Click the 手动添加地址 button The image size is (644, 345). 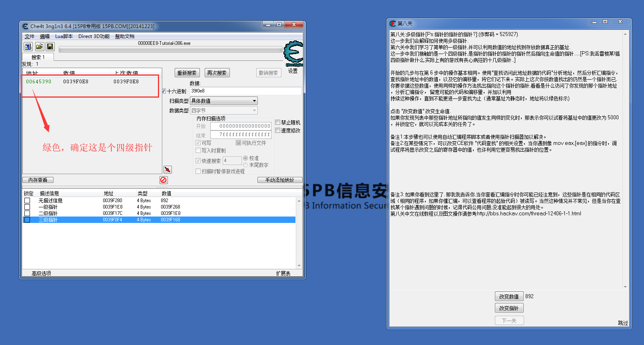[x=280, y=180]
